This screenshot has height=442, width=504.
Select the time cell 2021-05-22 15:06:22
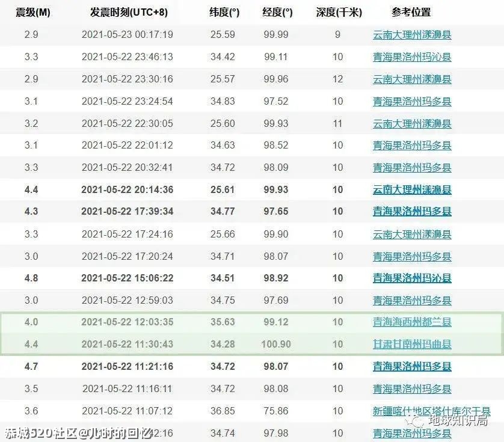[x=128, y=278]
